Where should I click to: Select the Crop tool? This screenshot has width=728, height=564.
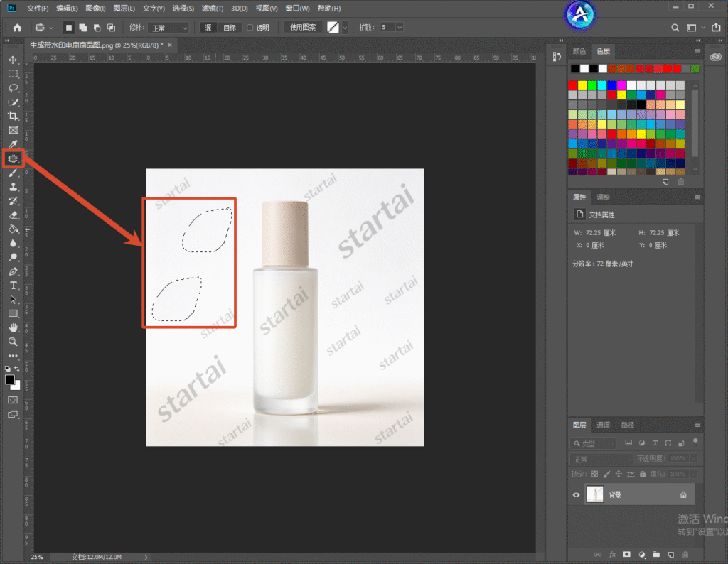pyautogui.click(x=13, y=116)
